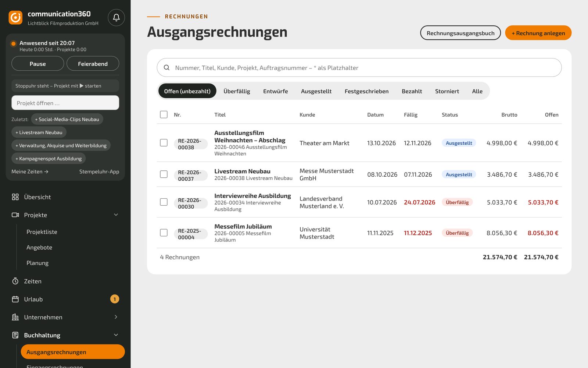The height and width of the screenshot is (368, 588).
Task: Click the Überfällig badge of RE-2026-00030
Action: click(457, 202)
